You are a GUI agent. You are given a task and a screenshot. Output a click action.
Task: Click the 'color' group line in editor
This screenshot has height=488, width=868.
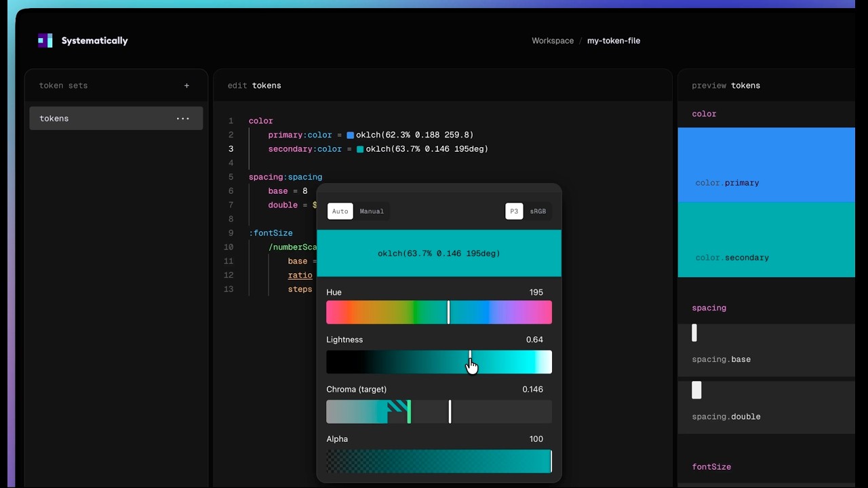(x=261, y=121)
